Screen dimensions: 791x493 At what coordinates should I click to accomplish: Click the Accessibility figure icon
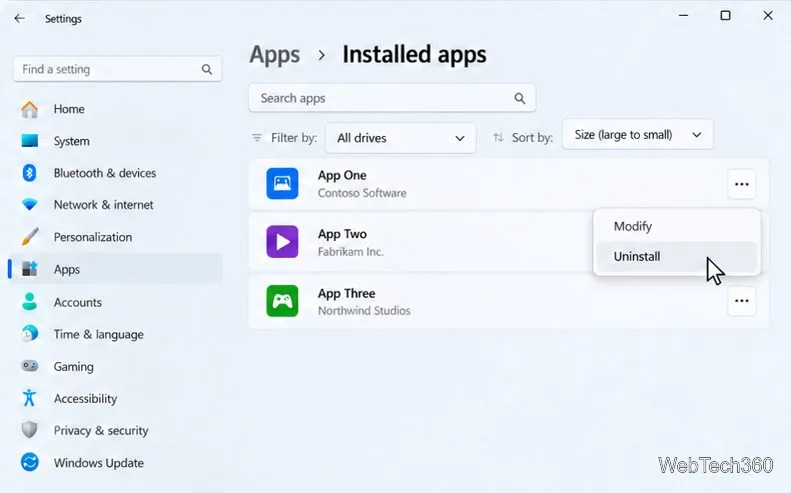pos(29,398)
